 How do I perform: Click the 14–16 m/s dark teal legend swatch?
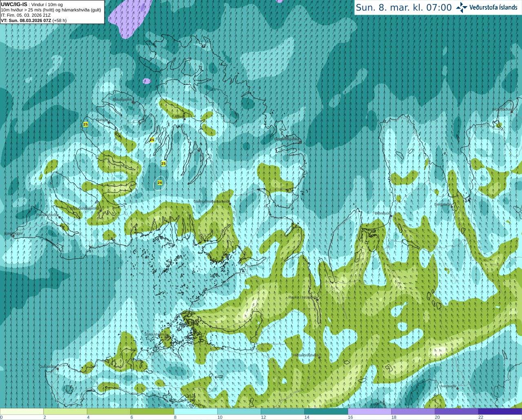click(326, 411)
